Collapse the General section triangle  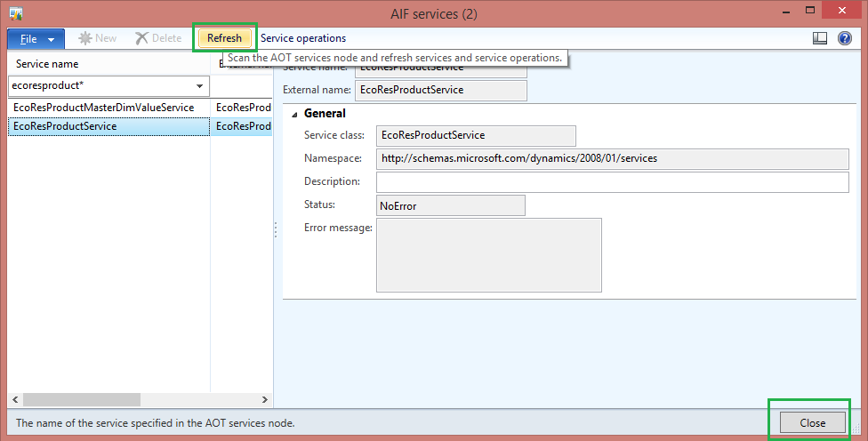click(295, 115)
